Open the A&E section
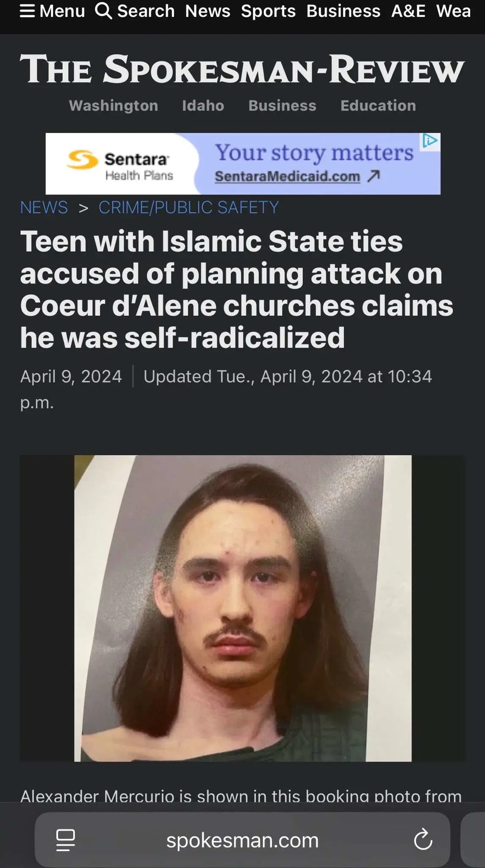 tap(408, 11)
